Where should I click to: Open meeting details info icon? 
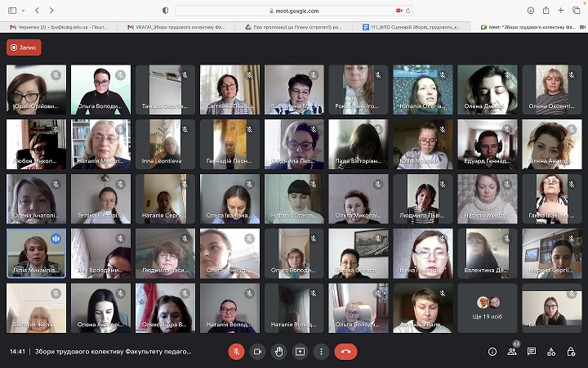click(492, 351)
